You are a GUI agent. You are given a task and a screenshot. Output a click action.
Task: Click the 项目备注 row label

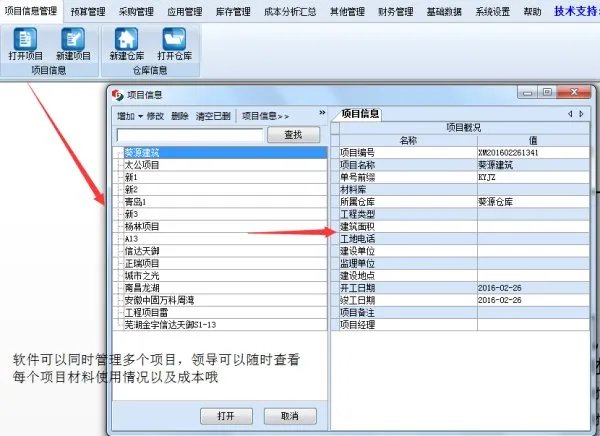point(357,312)
